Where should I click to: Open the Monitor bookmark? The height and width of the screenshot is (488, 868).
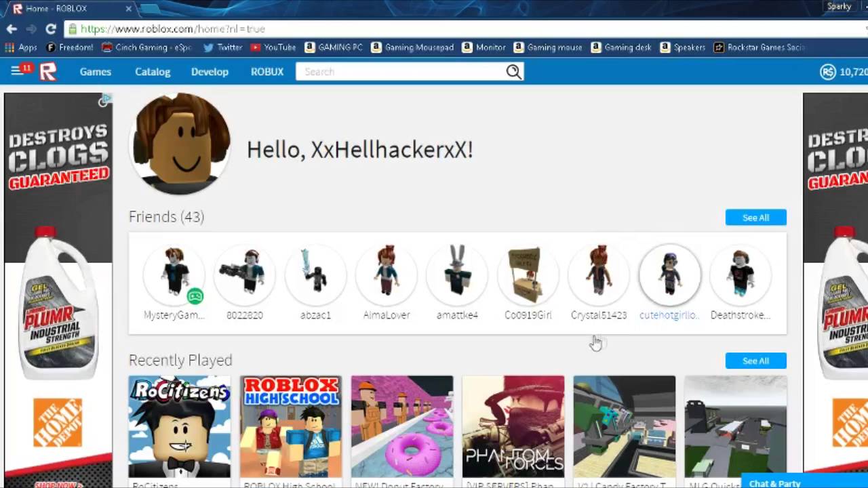[484, 47]
